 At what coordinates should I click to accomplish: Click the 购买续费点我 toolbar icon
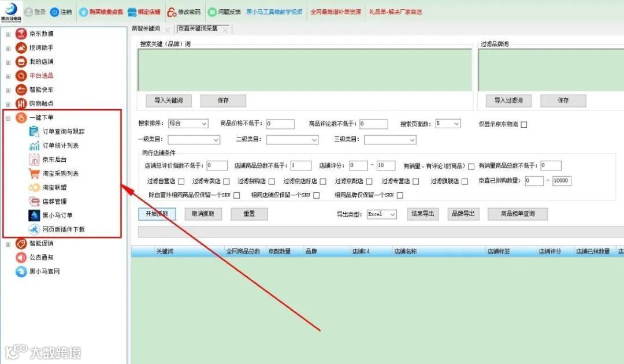pos(83,12)
